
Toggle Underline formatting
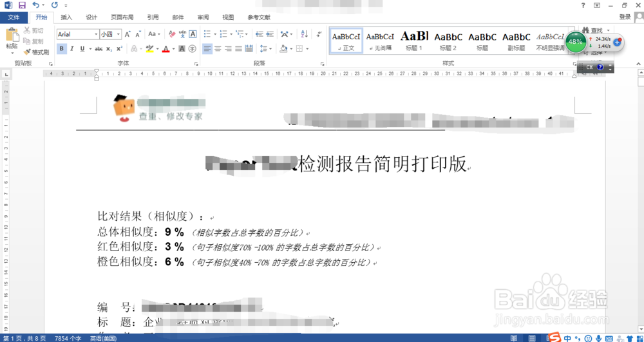point(82,49)
